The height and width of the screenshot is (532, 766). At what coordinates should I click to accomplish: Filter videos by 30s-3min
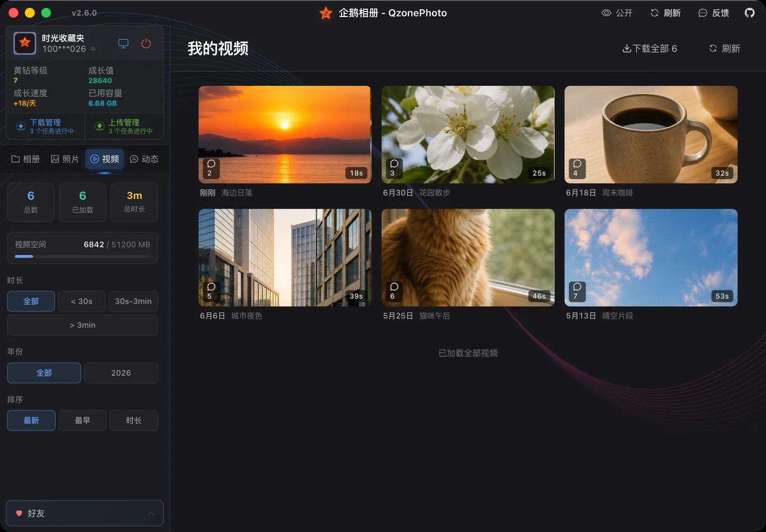(133, 301)
